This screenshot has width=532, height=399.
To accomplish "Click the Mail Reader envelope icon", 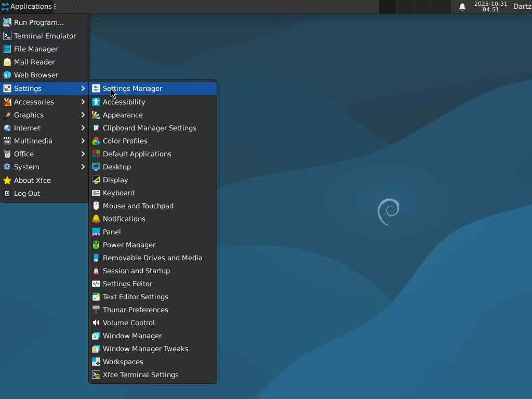I will [7, 62].
